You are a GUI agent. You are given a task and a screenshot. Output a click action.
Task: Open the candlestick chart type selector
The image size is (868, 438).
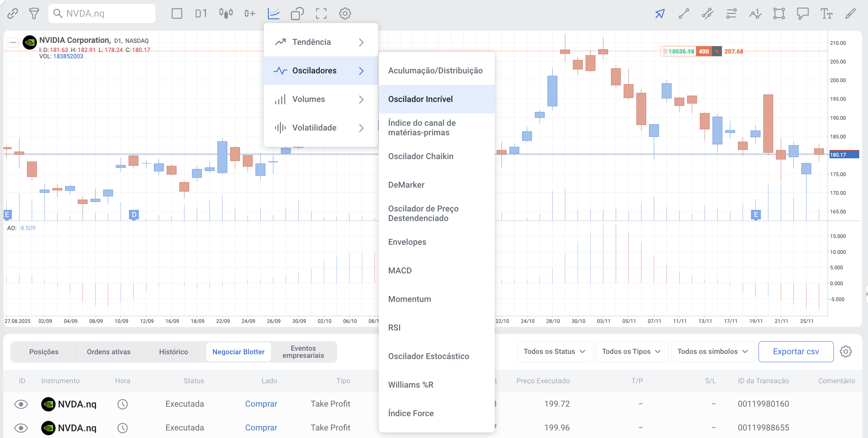coord(226,13)
